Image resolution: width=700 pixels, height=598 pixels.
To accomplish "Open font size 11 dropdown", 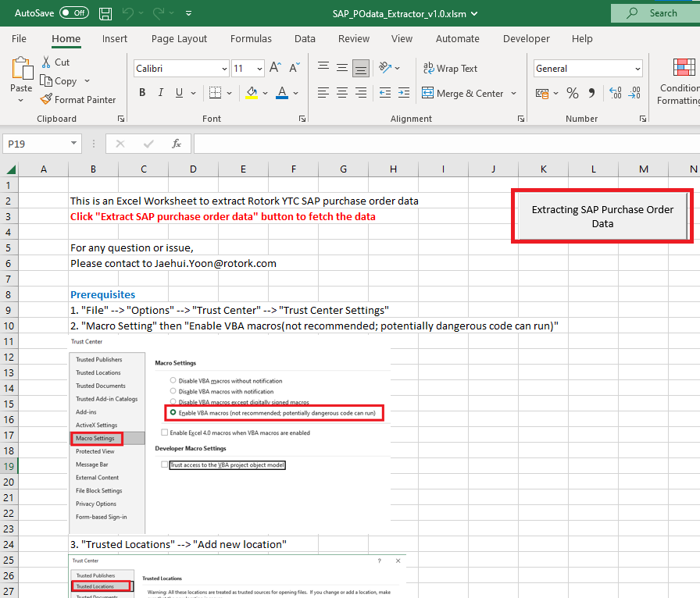I will click(259, 69).
